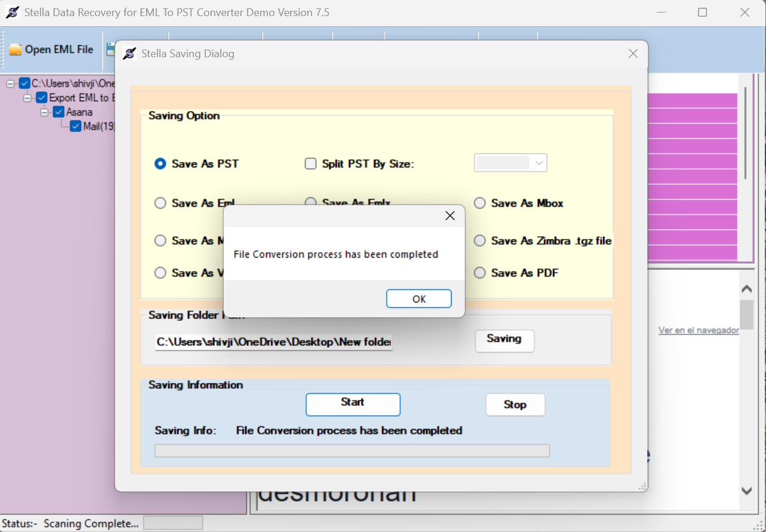Click the Stella logo in the Saving Dialog title

pyautogui.click(x=129, y=54)
